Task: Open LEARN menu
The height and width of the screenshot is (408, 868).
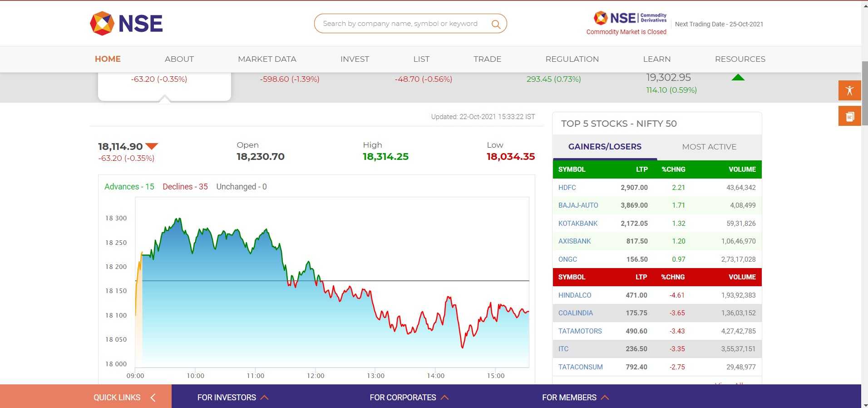Action: 656,59
